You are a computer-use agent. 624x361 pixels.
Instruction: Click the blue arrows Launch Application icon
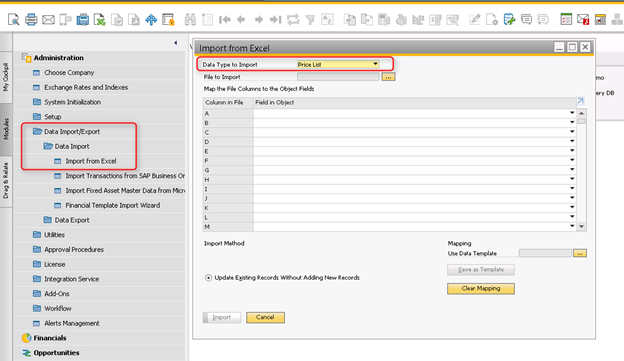pos(151,19)
